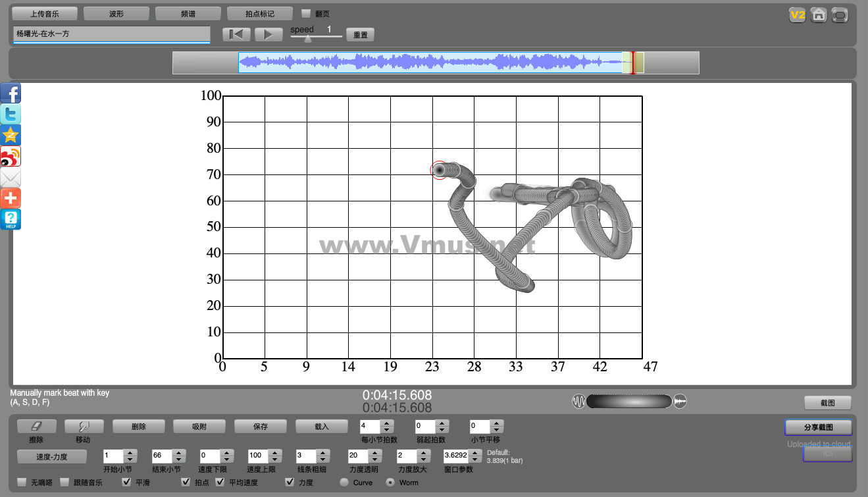The image size is (868, 497).
Task: Uncheck the 平滑 smoothing checkbox
Action: 127,483
